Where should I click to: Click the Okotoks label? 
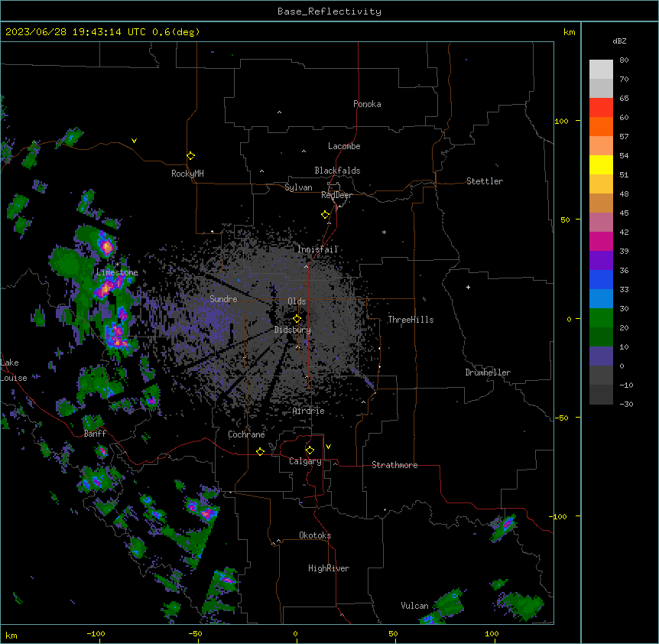[315, 535]
